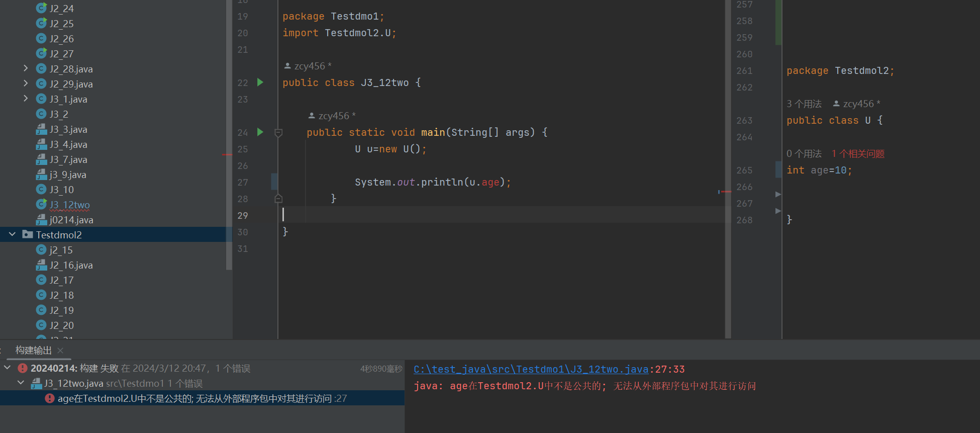Open class J2_25 icon in tree
980x433 pixels.
[42, 23]
